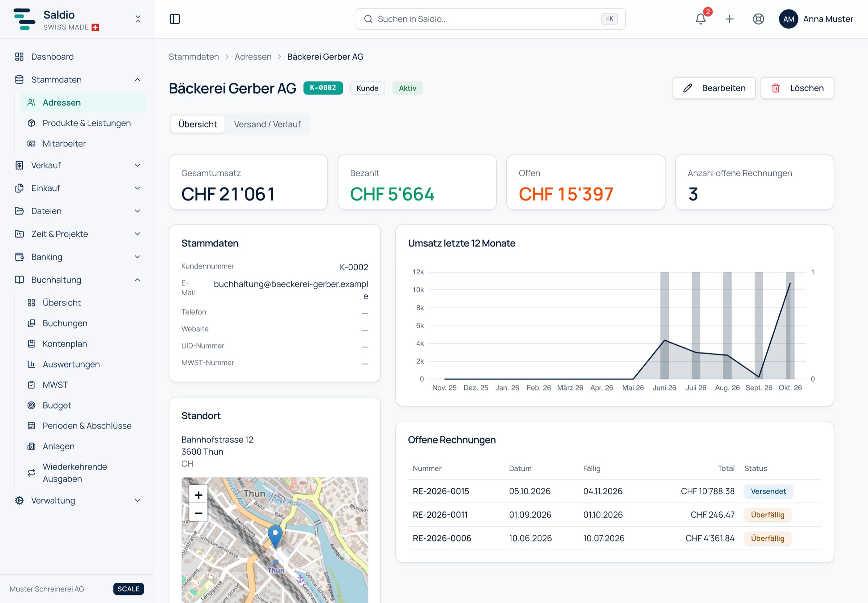Select the Übersicht tab
868x603 pixels.
[x=197, y=124]
